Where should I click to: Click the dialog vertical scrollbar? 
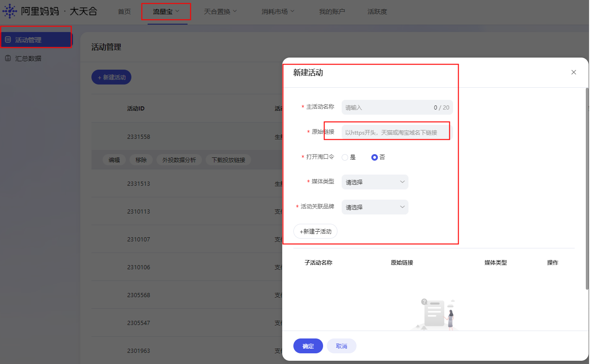[x=587, y=188]
